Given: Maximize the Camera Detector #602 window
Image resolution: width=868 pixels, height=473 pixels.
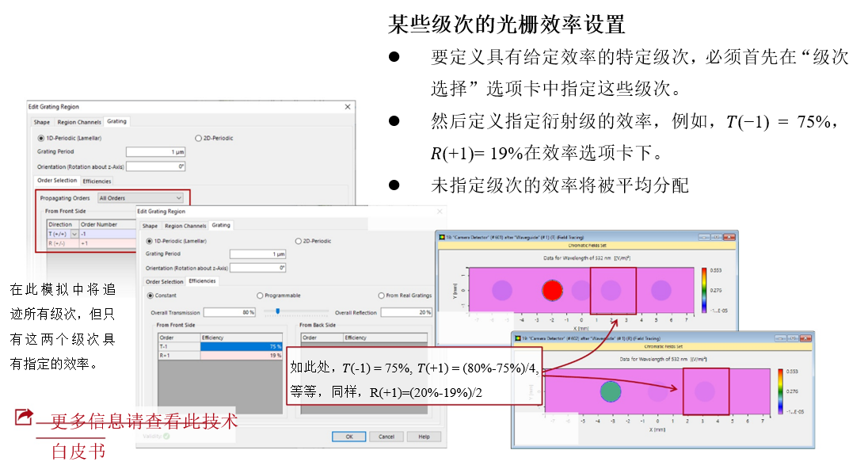Looking at the screenshot, I should pyautogui.click(x=793, y=338).
